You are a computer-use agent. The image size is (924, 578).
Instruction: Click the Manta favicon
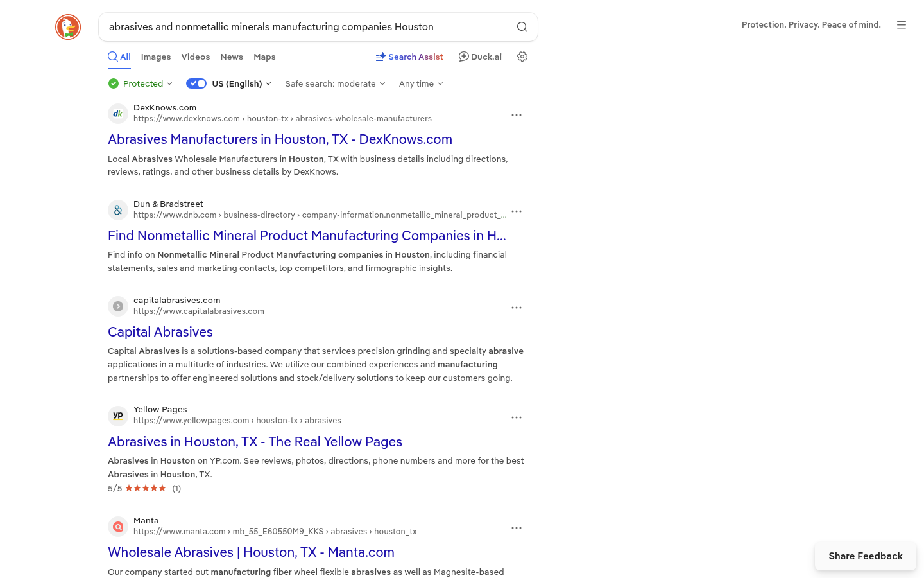point(118,527)
